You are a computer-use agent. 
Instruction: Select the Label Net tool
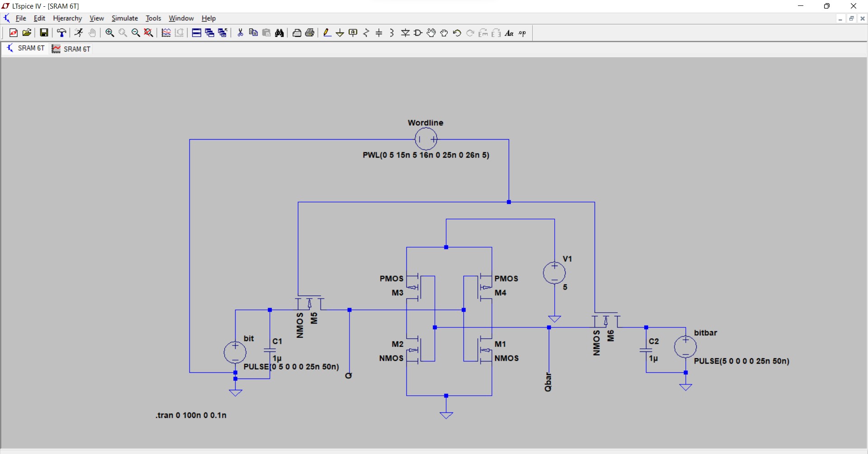click(353, 33)
